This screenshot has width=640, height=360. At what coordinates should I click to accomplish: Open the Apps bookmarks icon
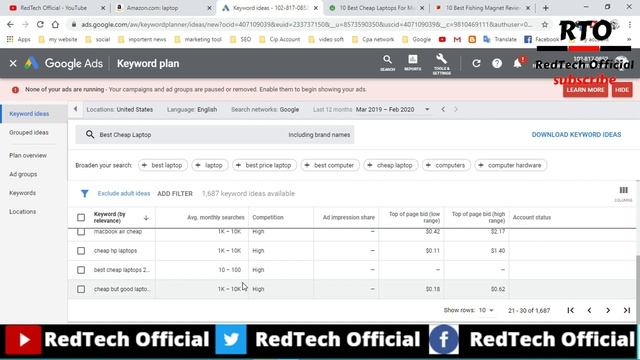tap(19, 40)
